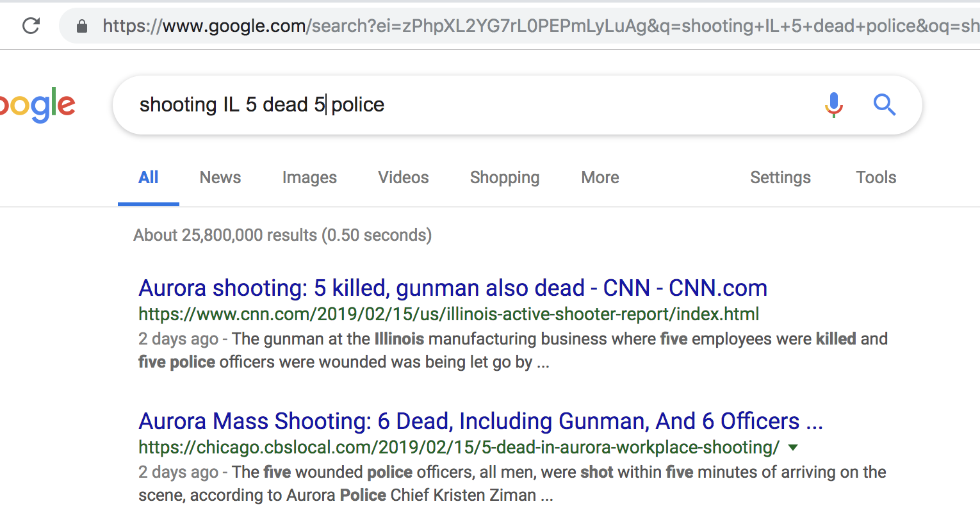This screenshot has width=980, height=529.
Task: Expand the More search categories menu
Action: coord(600,177)
